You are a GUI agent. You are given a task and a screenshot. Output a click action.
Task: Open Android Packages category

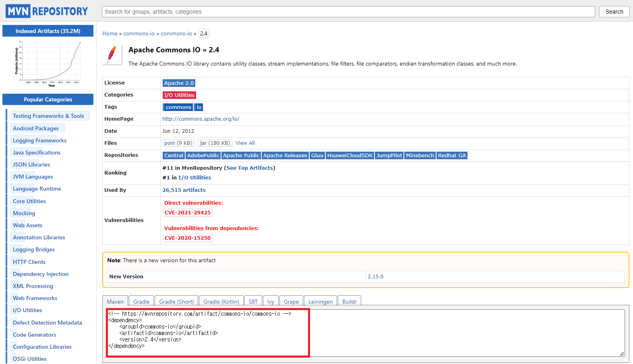(x=36, y=128)
